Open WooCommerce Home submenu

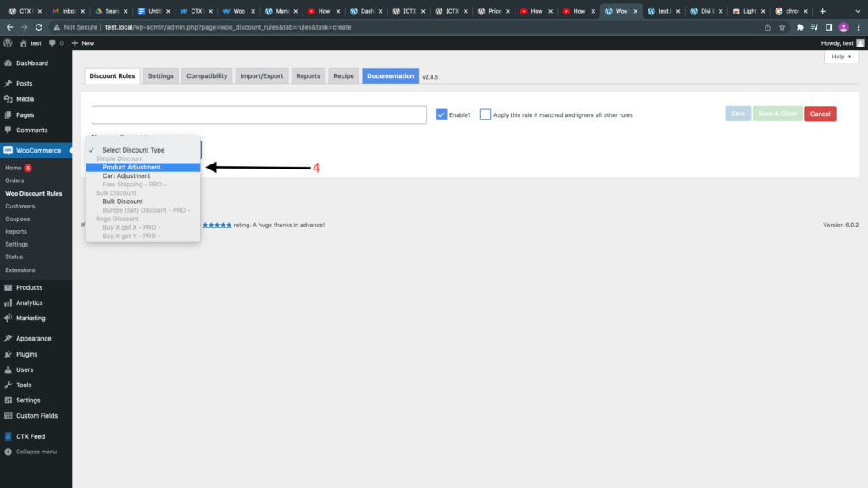click(x=14, y=168)
